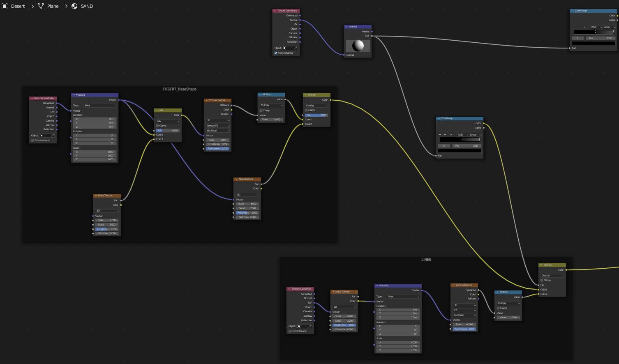Open the Smooth F1 feature dropdown
Viewport: 619px width, 364px height.
click(x=217, y=126)
